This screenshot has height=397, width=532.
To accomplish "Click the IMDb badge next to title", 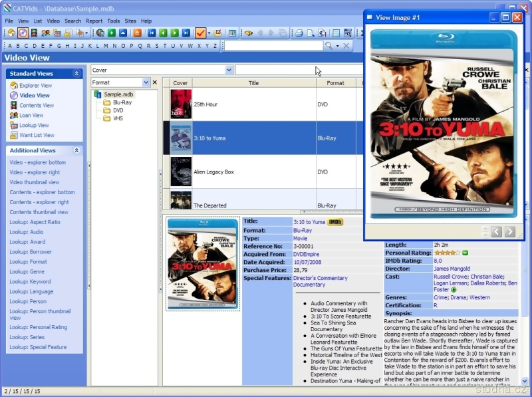I will pos(335,222).
